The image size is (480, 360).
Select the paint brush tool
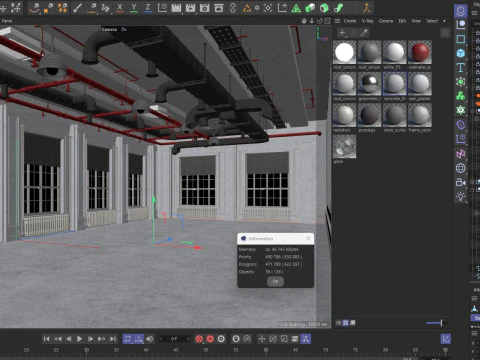click(77, 8)
